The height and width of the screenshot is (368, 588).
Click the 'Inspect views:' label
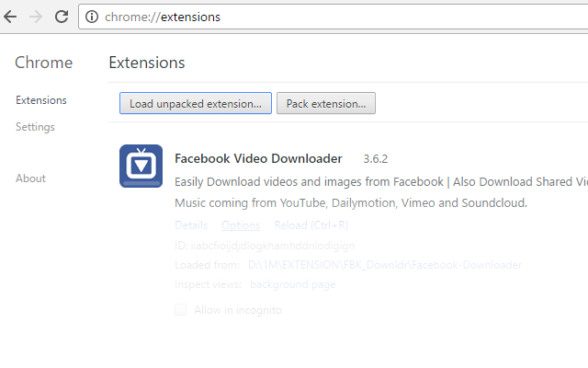[x=209, y=284]
